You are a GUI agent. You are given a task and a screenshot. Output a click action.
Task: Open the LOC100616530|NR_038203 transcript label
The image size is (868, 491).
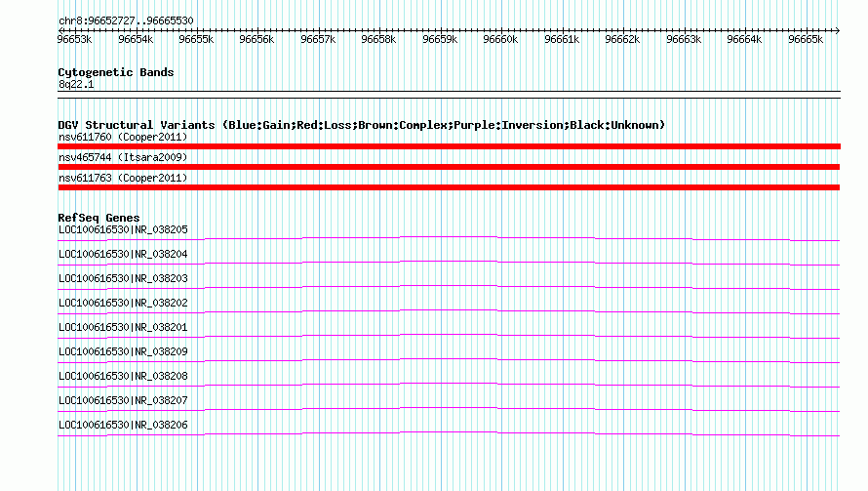click(x=123, y=278)
